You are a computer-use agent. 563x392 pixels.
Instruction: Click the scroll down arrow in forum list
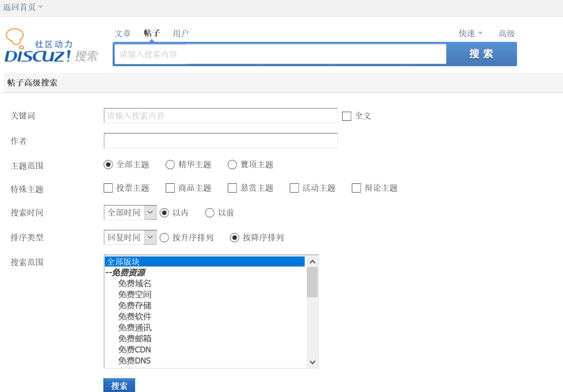coord(313,362)
